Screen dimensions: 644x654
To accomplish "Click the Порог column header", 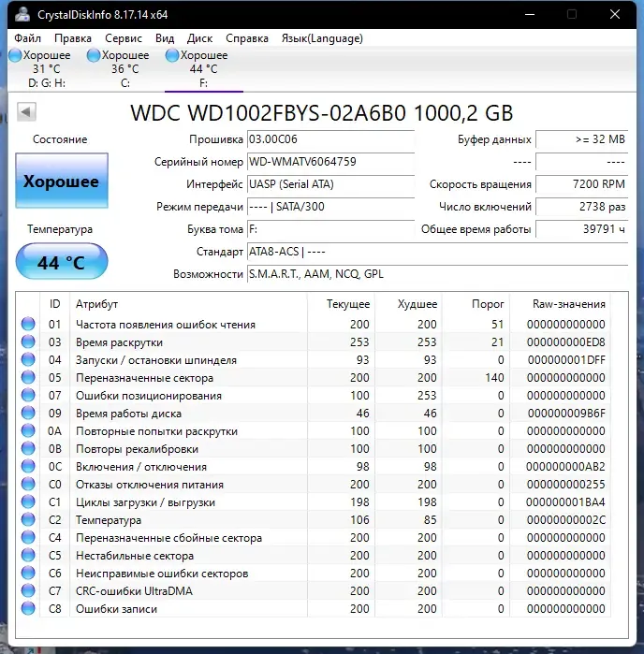I will [x=476, y=304].
